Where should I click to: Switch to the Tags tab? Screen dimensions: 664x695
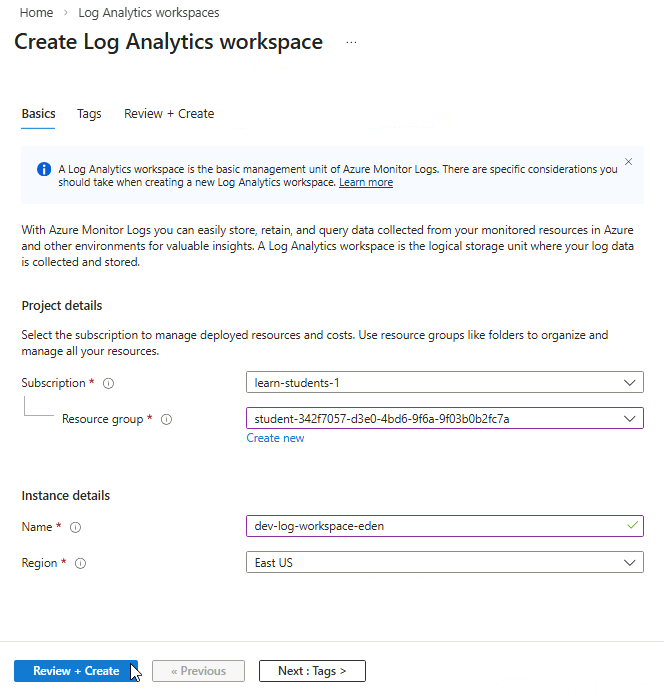(x=89, y=114)
